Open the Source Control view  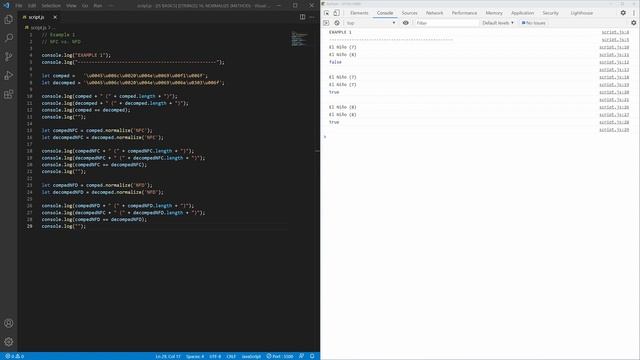9,57
